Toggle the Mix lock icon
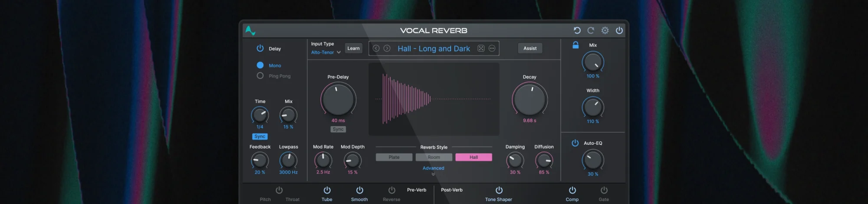This screenshot has width=868, height=204. pos(575,45)
